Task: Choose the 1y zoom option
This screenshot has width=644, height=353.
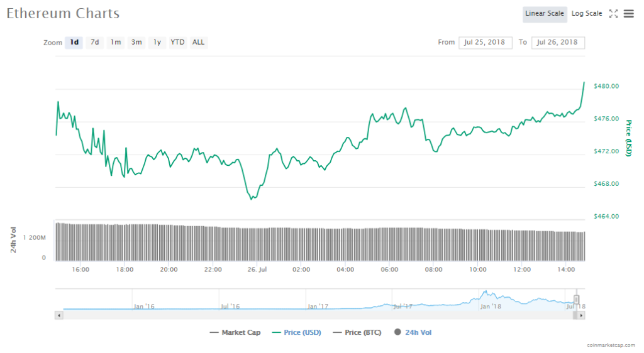Action: [x=157, y=43]
